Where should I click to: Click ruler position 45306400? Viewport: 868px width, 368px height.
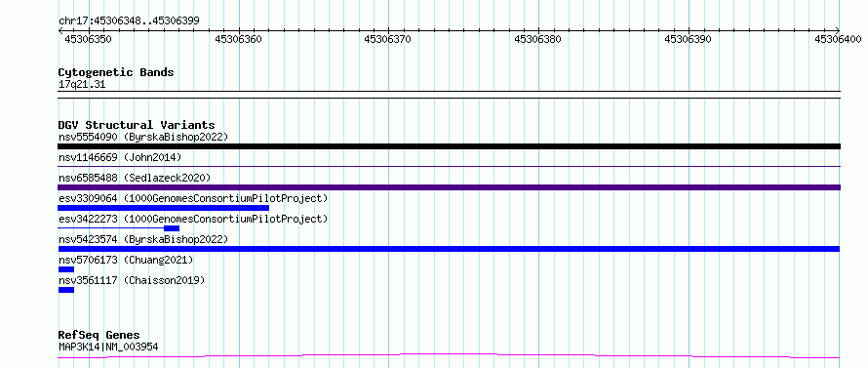pyautogui.click(x=838, y=39)
